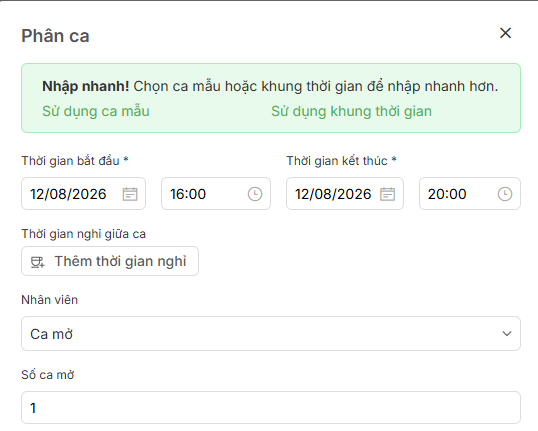Screen dimensions: 538x431
Task: Focus the end time 20:00 value
Action: point(447,194)
